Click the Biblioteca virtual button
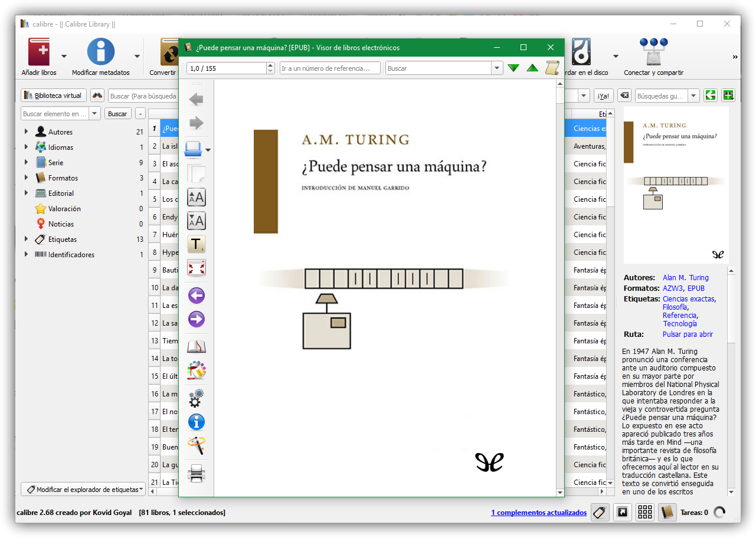 click(x=54, y=96)
